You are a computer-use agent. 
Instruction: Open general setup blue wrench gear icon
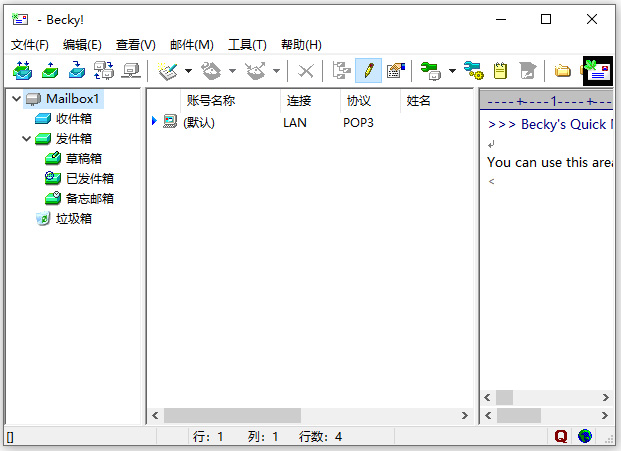pos(474,71)
